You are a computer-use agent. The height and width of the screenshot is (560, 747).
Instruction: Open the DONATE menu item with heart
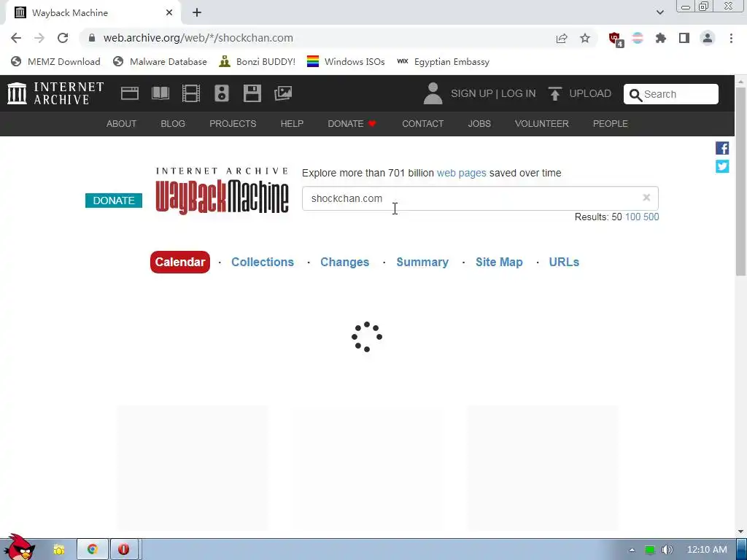352,124
